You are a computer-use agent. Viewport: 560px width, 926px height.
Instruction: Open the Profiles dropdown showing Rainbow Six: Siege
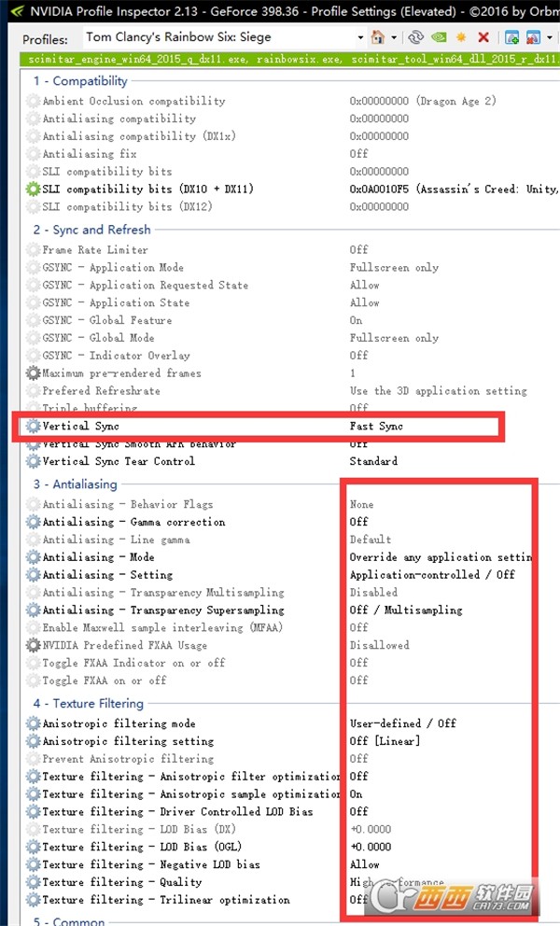tap(224, 37)
